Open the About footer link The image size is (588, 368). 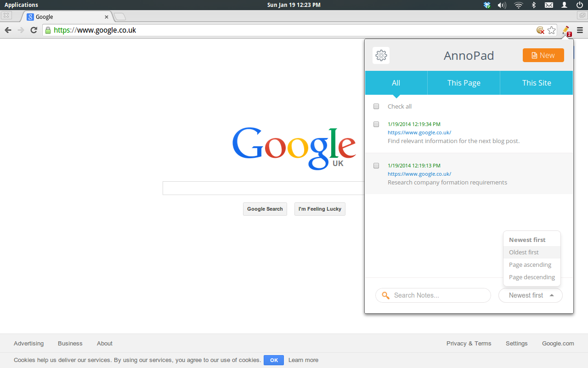coord(105,344)
